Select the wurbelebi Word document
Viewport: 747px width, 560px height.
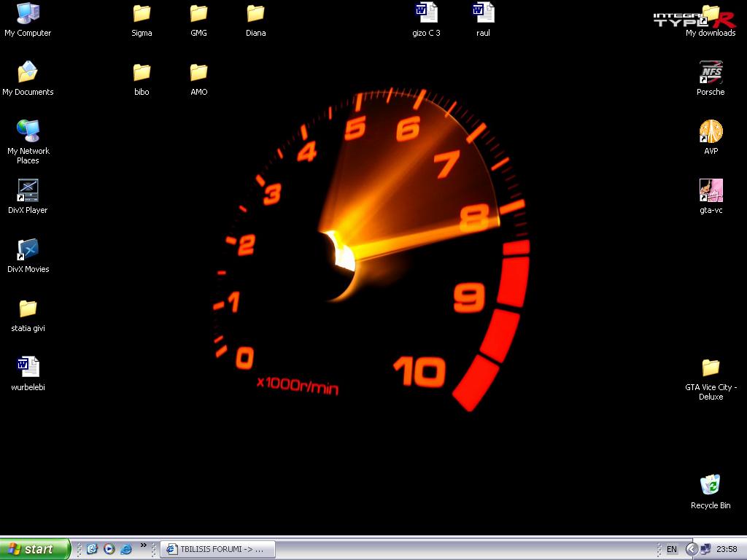click(28, 368)
